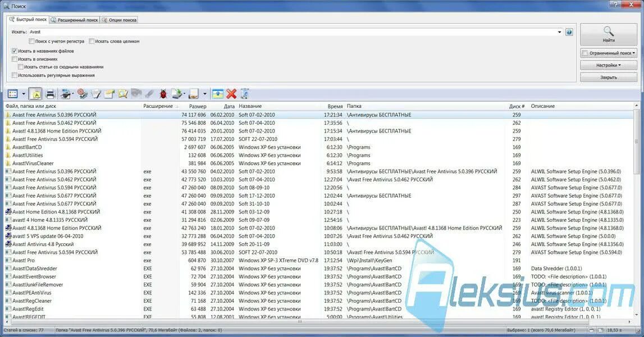Click the ladybug toolbar icon
644x337 pixels.
(163, 94)
